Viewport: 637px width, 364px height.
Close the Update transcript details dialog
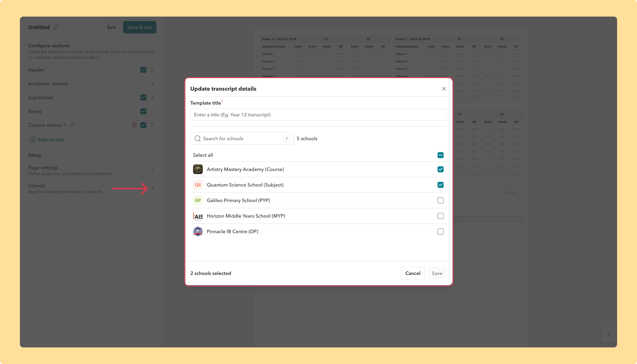tap(444, 89)
